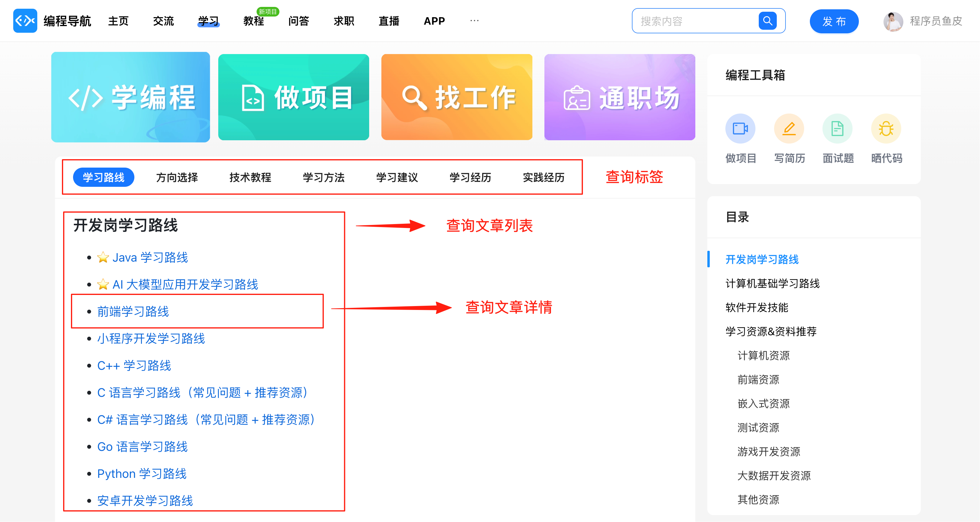This screenshot has height=522, width=980.
Task: Open the Python 学习路线 link
Action: click(142, 473)
